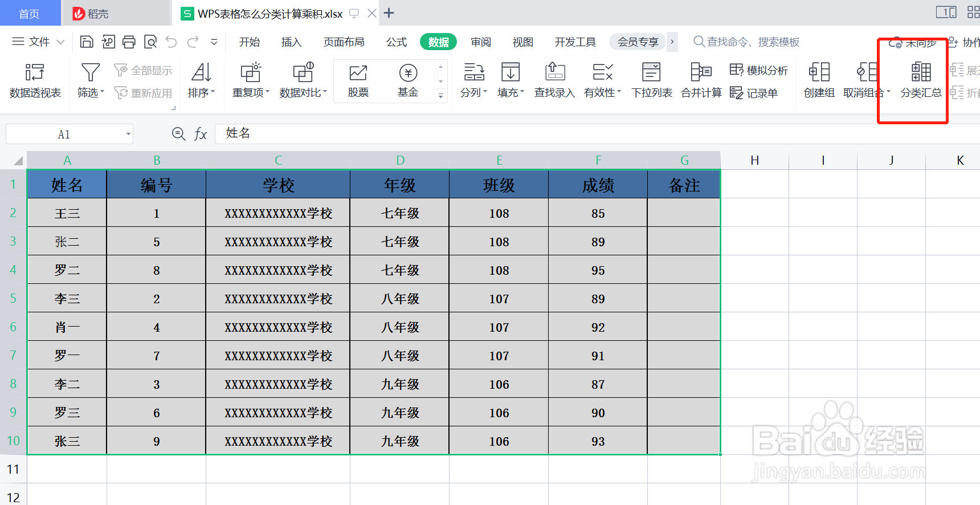Select the 数据 ribbon tab
Image resolution: width=980 pixels, height=505 pixels.
click(x=438, y=42)
